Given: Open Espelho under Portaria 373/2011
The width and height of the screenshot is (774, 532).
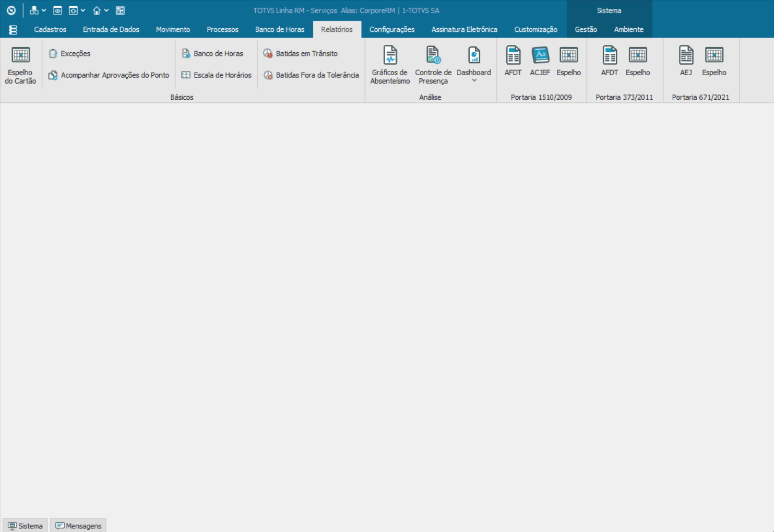Looking at the screenshot, I should point(638,62).
